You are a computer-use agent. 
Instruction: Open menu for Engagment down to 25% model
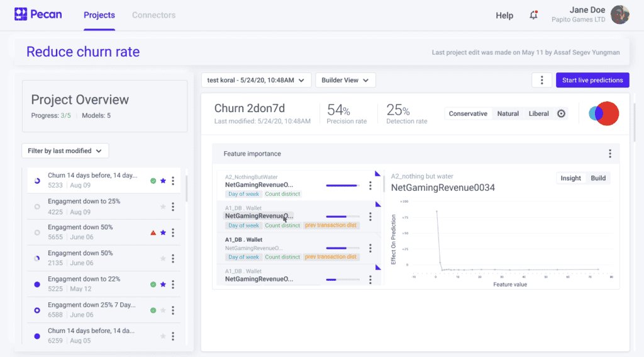click(173, 207)
